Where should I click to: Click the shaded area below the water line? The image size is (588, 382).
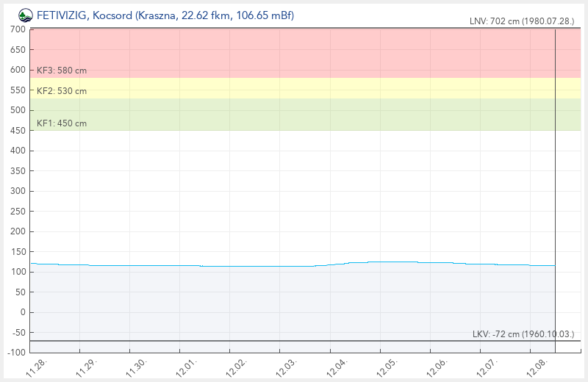294,301
